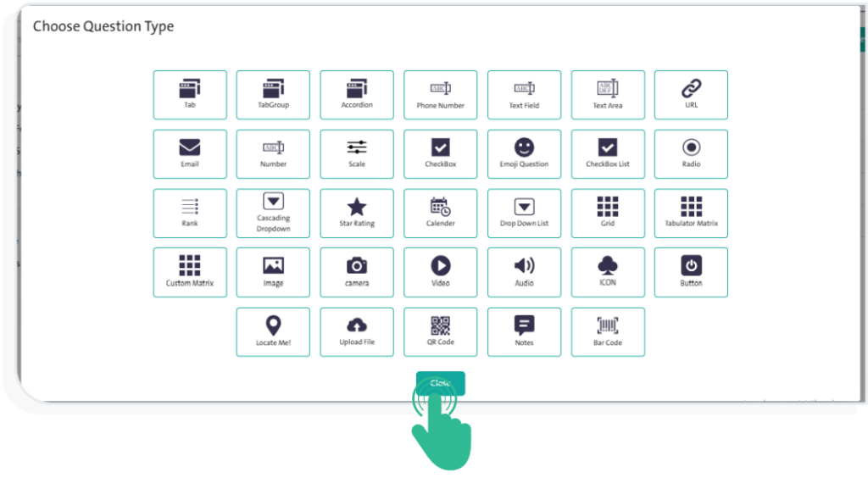The image size is (868, 478).
Task: Select the Radio question type
Action: pos(691,154)
